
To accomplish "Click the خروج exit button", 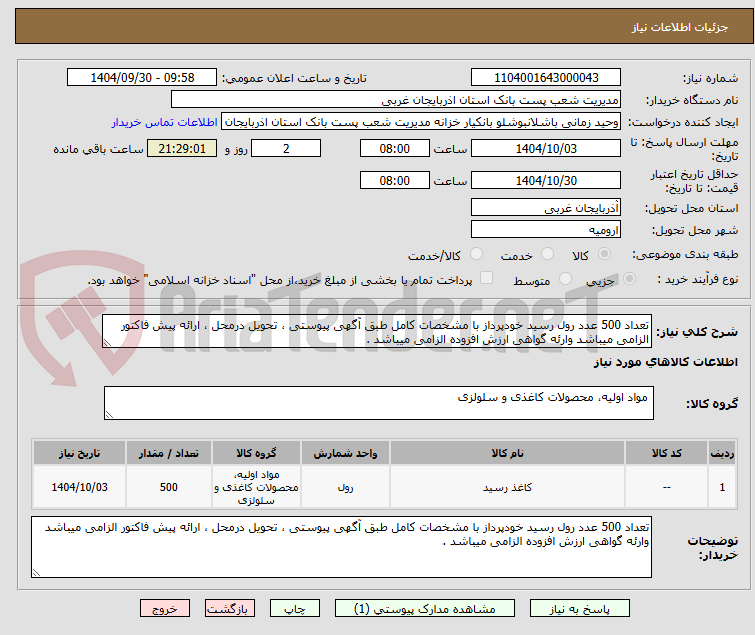I will pyautogui.click(x=165, y=609).
